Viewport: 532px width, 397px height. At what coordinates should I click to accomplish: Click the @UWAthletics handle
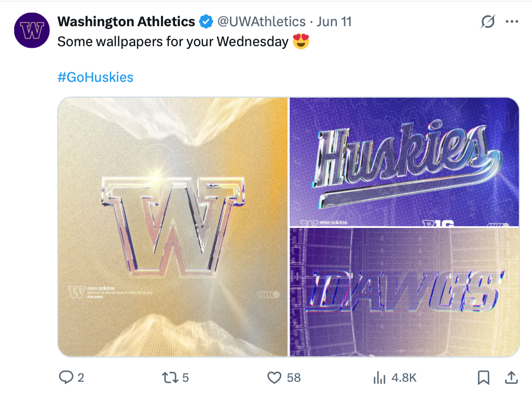pyautogui.click(x=261, y=22)
